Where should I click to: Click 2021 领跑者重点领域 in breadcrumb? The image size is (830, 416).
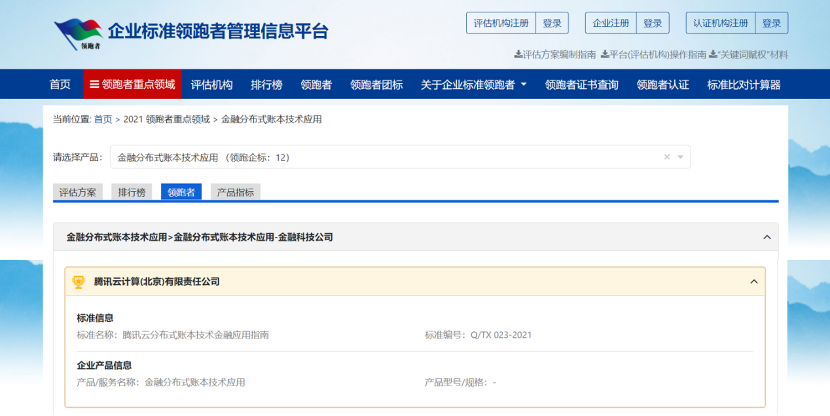[167, 120]
